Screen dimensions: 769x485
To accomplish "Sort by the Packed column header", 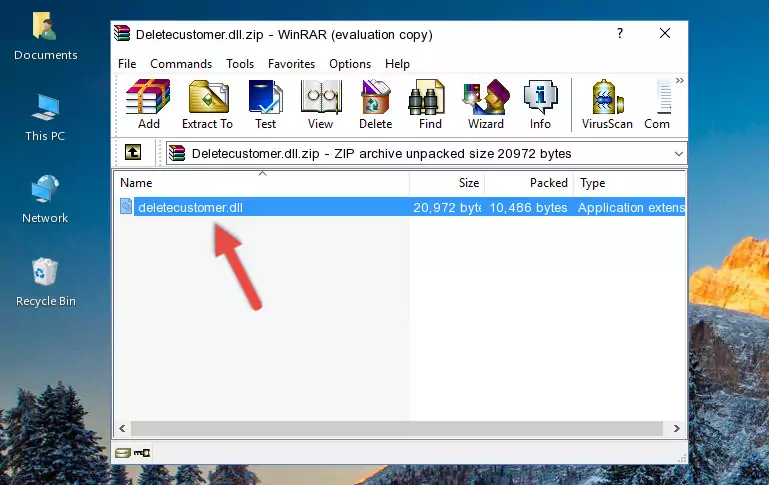I will coord(529,183).
